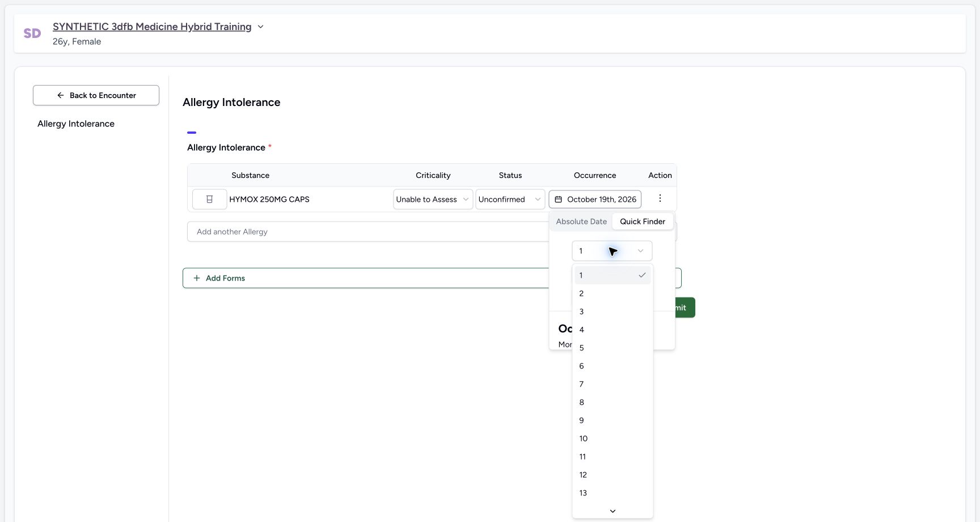Pick 13 in the number dropdown
The width and height of the screenshot is (980, 522).
click(x=612, y=493)
